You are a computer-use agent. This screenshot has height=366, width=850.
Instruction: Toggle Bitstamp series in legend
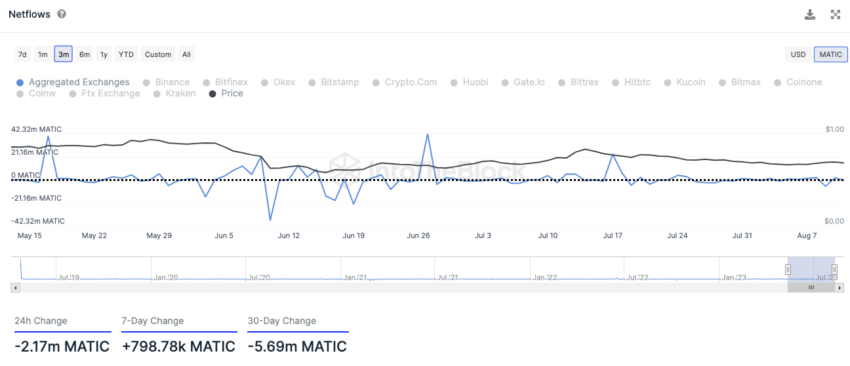point(334,82)
